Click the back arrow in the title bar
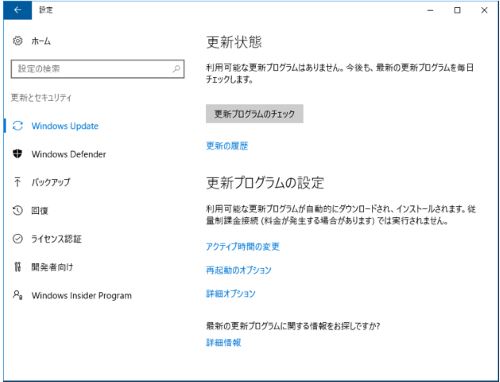 pos(17,10)
